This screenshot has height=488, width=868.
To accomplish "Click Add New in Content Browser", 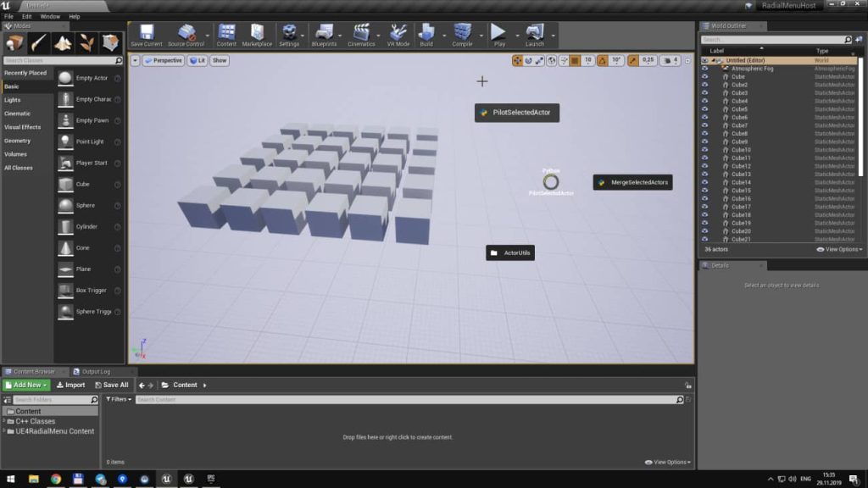I will coord(26,385).
